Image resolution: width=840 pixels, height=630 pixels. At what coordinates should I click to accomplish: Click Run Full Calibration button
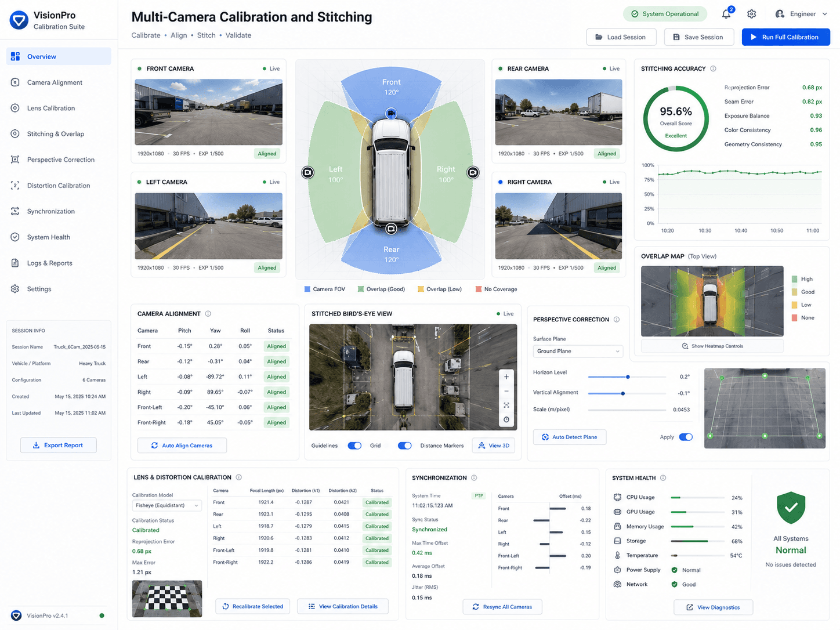pos(786,37)
